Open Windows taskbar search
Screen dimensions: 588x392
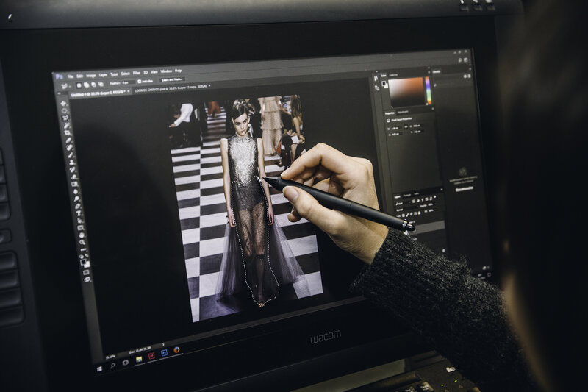point(113,366)
